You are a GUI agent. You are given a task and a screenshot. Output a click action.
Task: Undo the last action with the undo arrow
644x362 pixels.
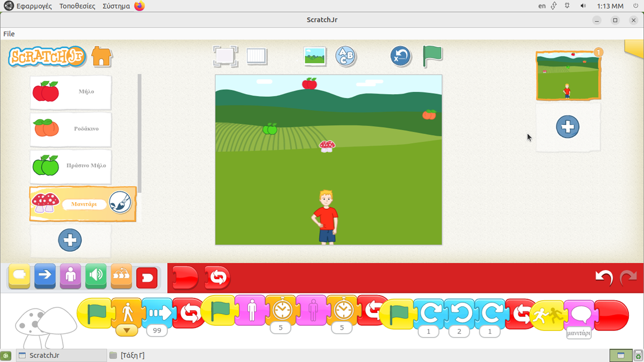coord(603,277)
